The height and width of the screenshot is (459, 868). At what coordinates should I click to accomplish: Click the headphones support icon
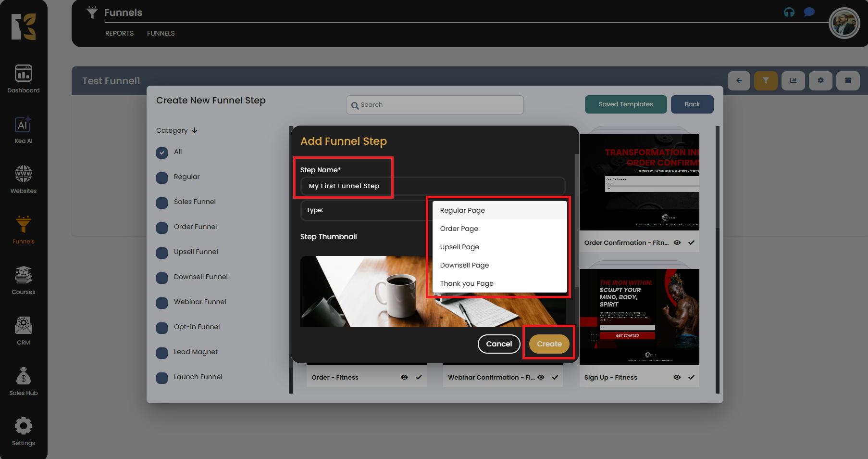tap(789, 13)
